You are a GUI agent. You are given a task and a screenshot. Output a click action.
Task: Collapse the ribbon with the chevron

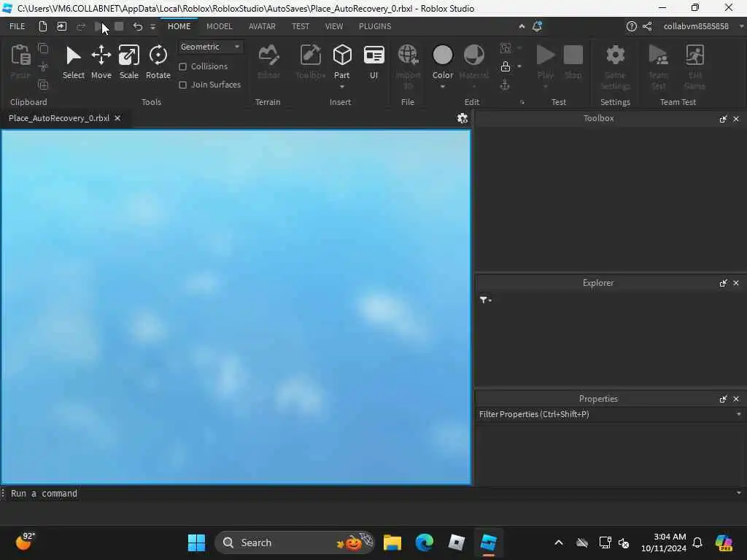[522, 26]
